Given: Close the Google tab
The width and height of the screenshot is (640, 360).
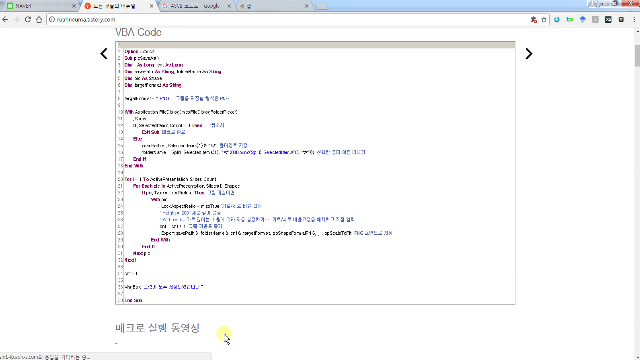Looking at the screenshot, I should (229, 6).
